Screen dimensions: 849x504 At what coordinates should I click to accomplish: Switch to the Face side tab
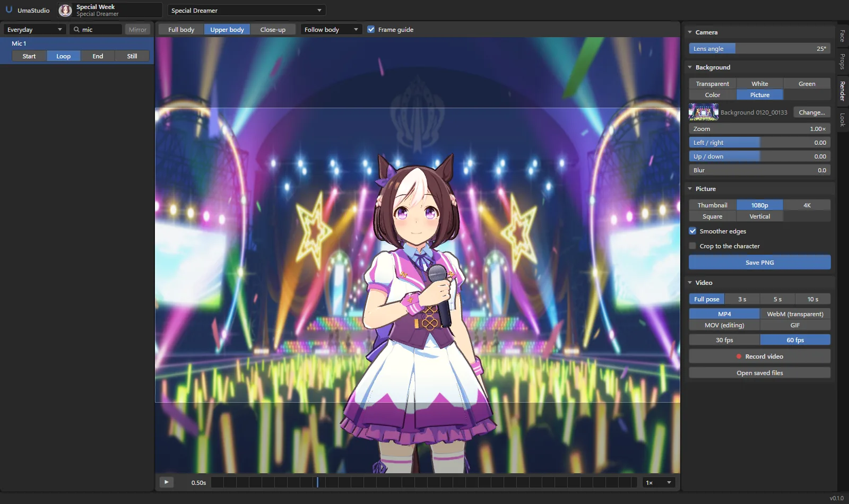[x=842, y=36]
